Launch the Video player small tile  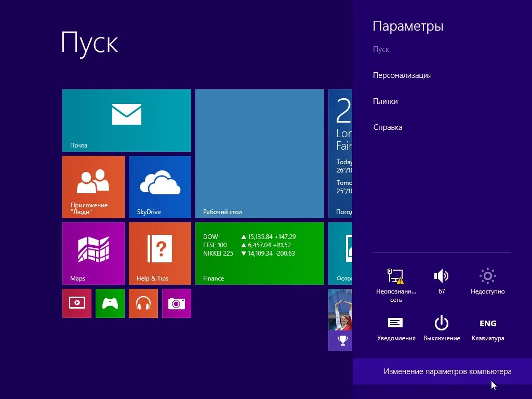tap(77, 303)
